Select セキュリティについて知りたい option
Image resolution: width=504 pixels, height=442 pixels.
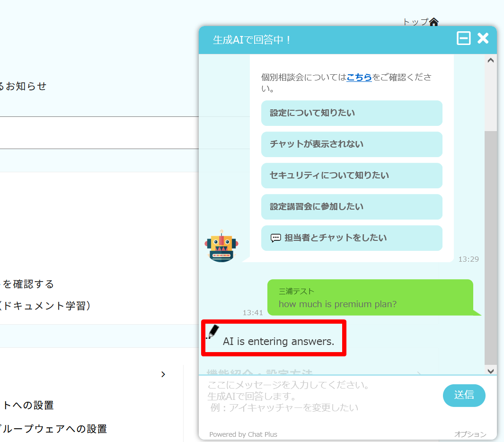352,176
